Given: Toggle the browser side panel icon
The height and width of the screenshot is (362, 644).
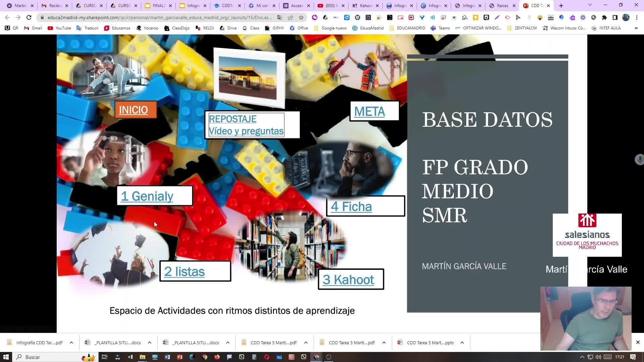Looking at the screenshot, I should coord(615,17).
